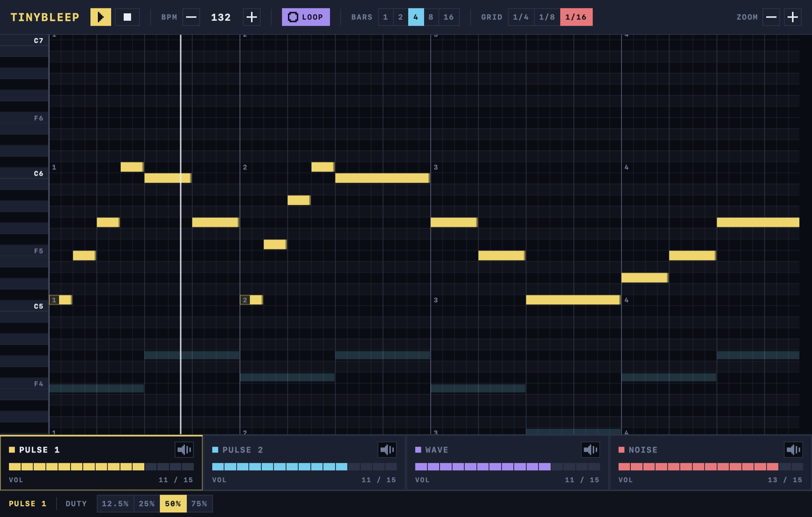The image size is (812, 517).
Task: Select the Noise channel tab
Action: click(x=710, y=462)
